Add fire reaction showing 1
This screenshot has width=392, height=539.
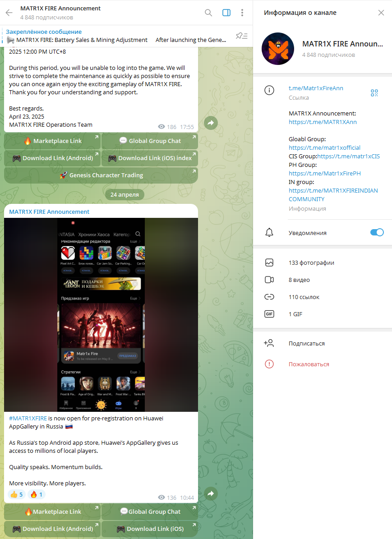pyautogui.click(x=36, y=495)
